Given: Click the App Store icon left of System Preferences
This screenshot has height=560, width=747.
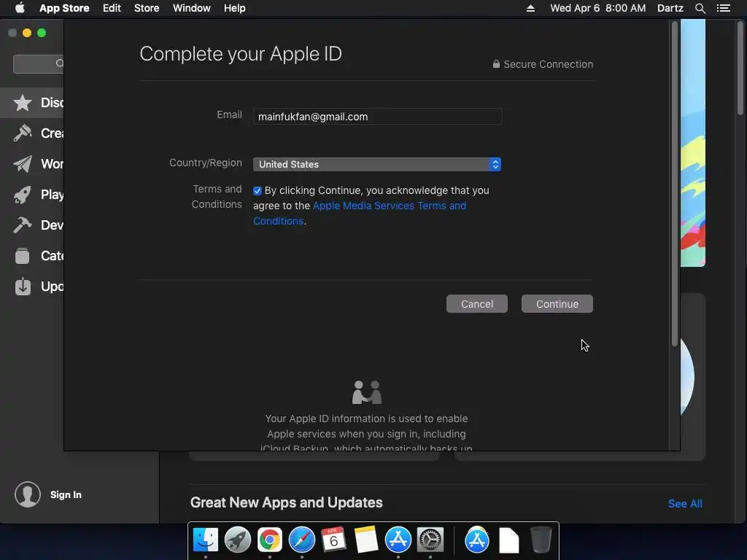Looking at the screenshot, I should coord(398,540).
